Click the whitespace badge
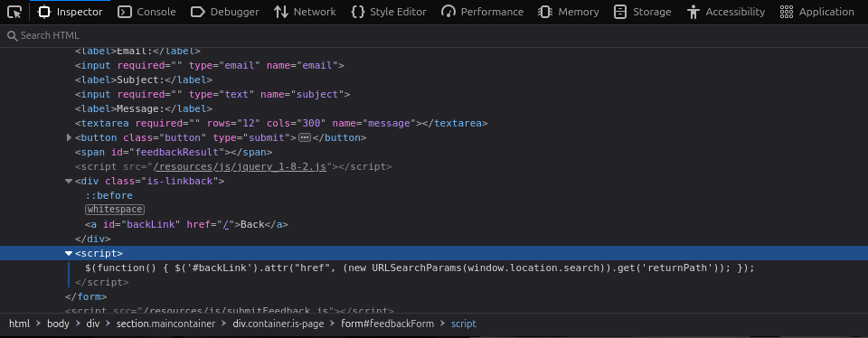Screen dimensions: 868x338 tap(115, 210)
